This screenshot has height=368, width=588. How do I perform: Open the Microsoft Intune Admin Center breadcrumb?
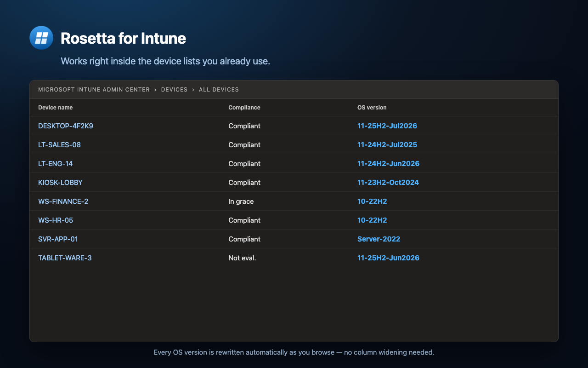94,90
